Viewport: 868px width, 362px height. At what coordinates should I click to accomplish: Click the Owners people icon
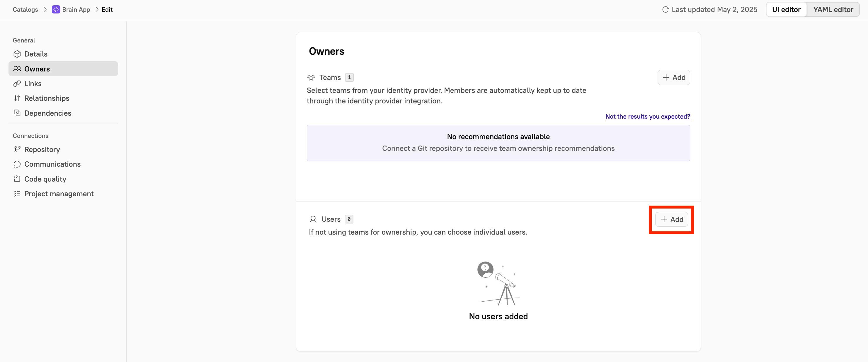coord(17,69)
